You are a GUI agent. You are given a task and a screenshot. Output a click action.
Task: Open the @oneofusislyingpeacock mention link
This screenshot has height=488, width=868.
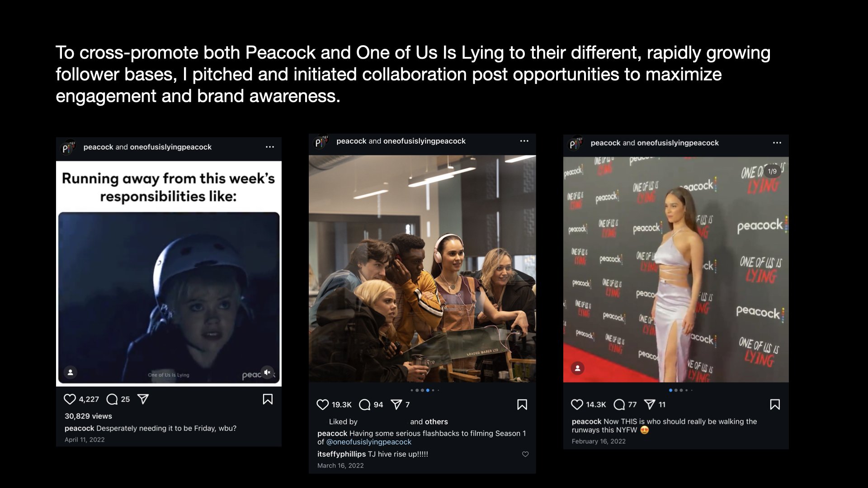pos(369,442)
